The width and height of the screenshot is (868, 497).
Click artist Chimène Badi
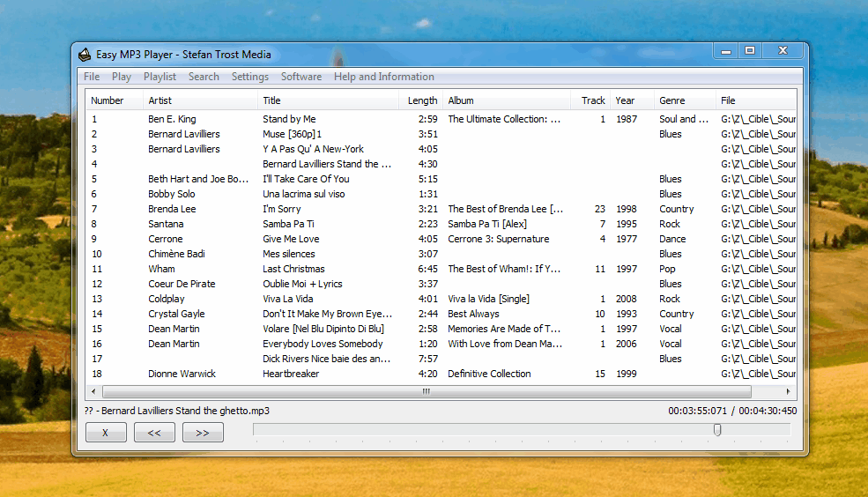pos(176,254)
